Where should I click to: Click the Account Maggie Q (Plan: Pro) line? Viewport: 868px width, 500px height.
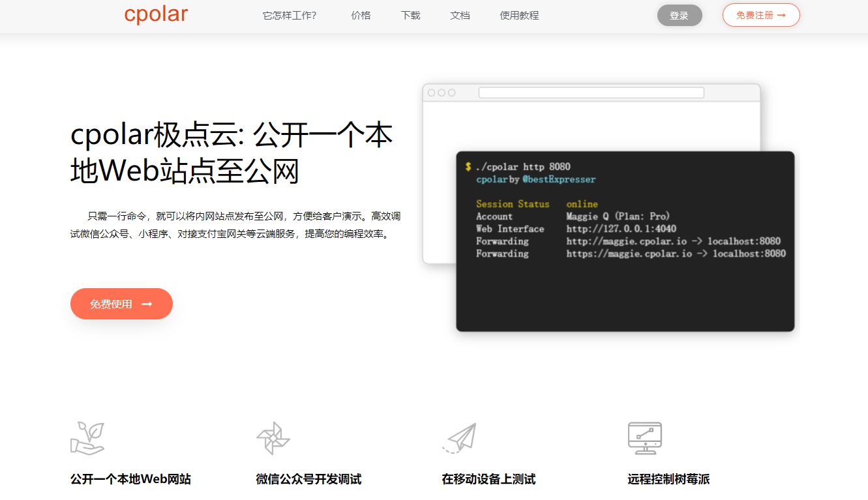pos(573,216)
